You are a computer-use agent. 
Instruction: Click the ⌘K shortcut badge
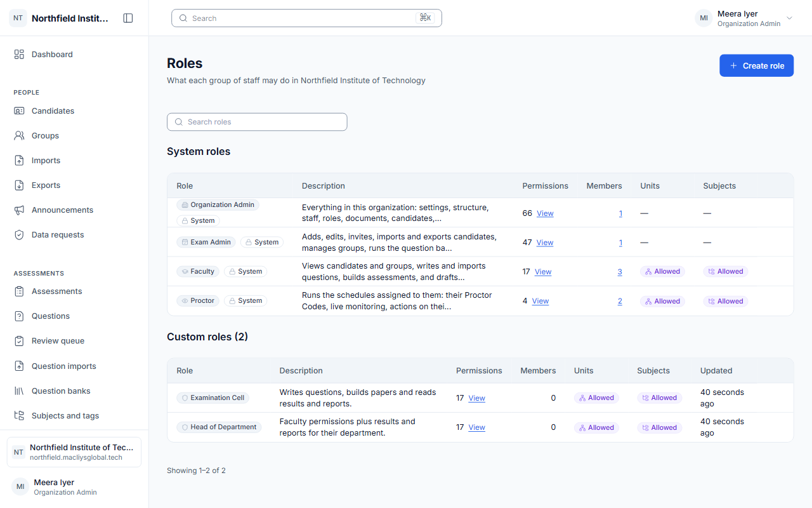[425, 18]
